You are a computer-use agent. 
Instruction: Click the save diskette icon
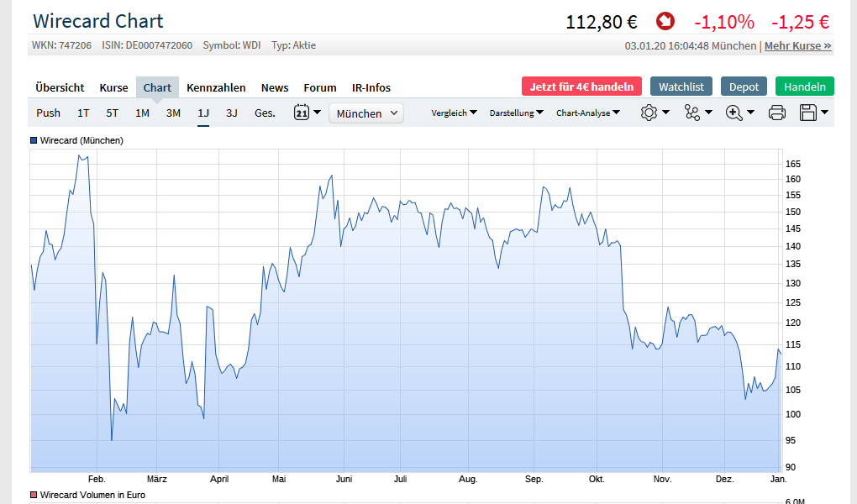[808, 113]
